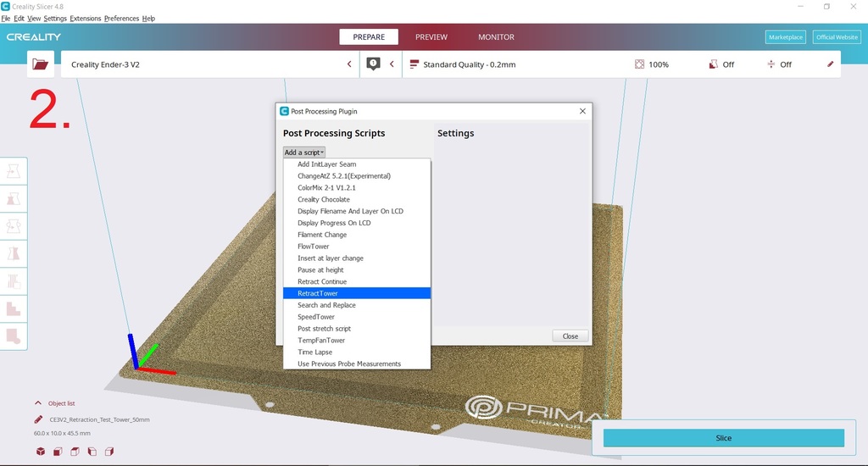Choose RetractTower from the script list
This screenshot has height=466, width=868.
318,293
